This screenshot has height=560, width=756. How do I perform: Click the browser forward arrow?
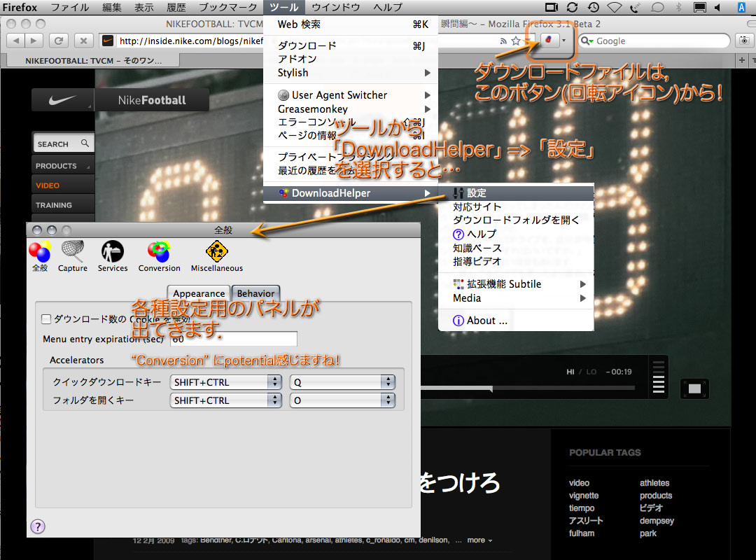pos(34,41)
